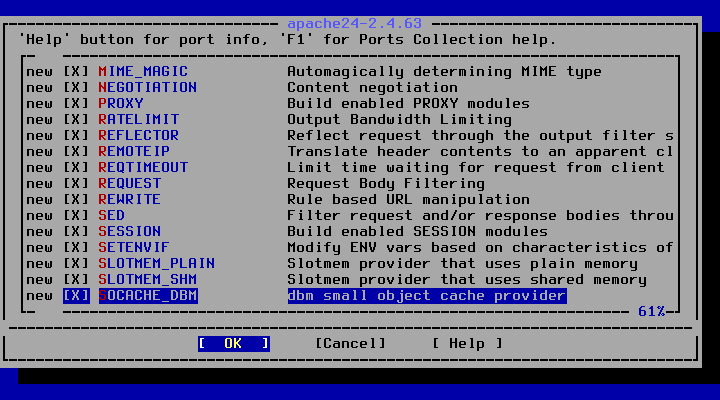Toggle the SLOTMEM_SHM checkbox
Screen dimensions: 720x400
[x=76, y=280]
